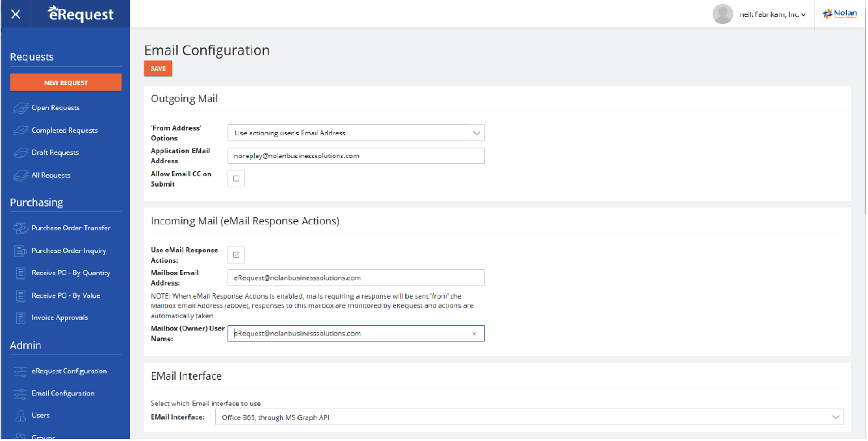Open Email Configuration in the Admin menu
This screenshot has width=868, height=441.
click(63, 394)
